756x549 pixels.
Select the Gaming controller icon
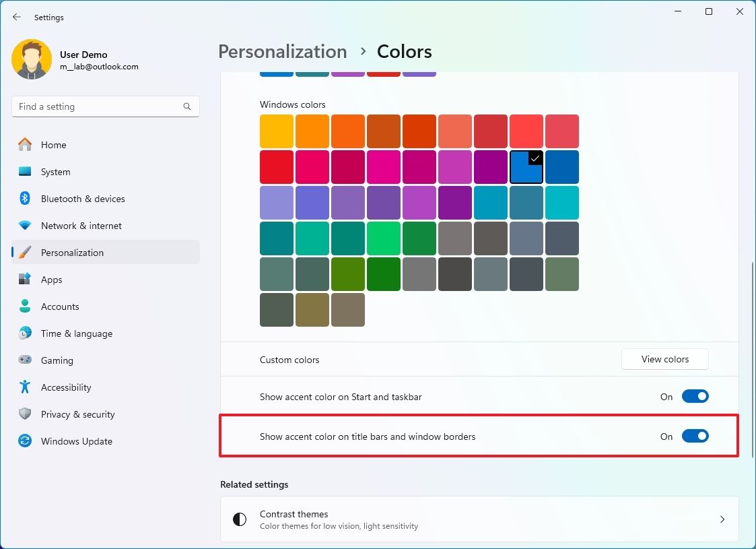pos(25,360)
